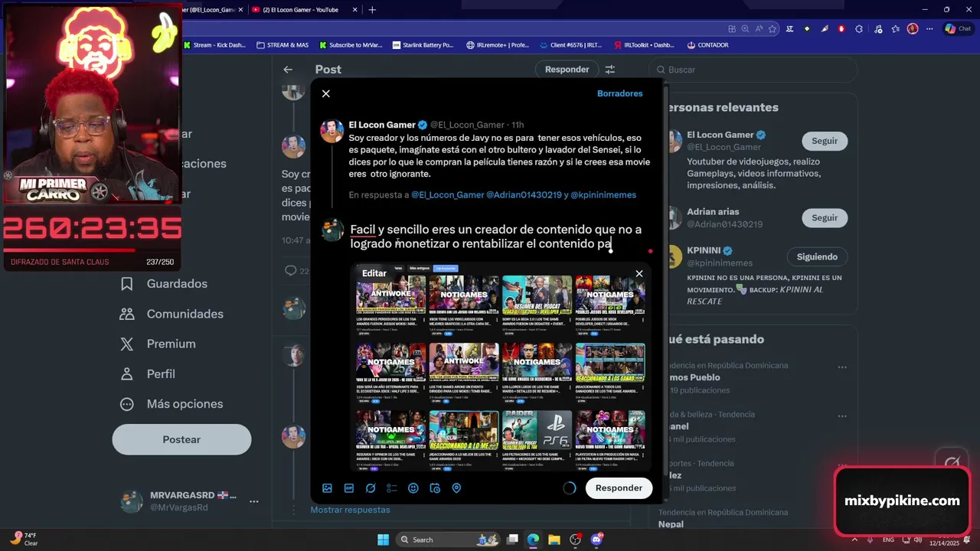Open Client #6576 bookmark
The width and height of the screenshot is (980, 551).
570,45
